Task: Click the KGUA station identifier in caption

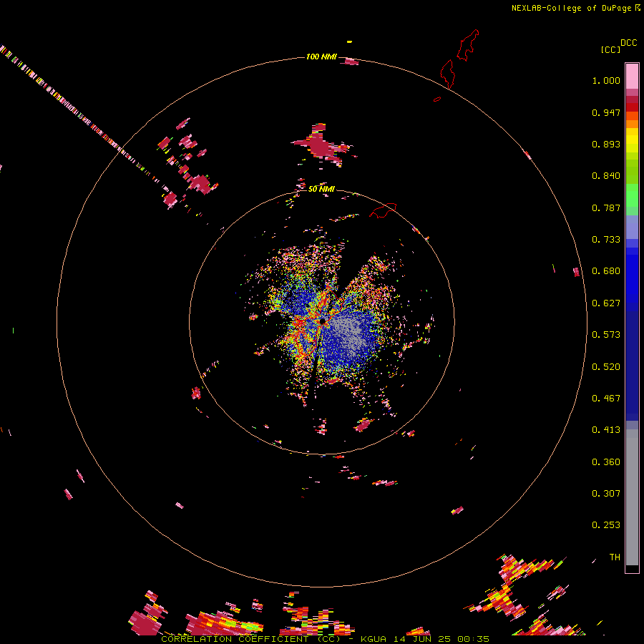Action: [x=374, y=639]
